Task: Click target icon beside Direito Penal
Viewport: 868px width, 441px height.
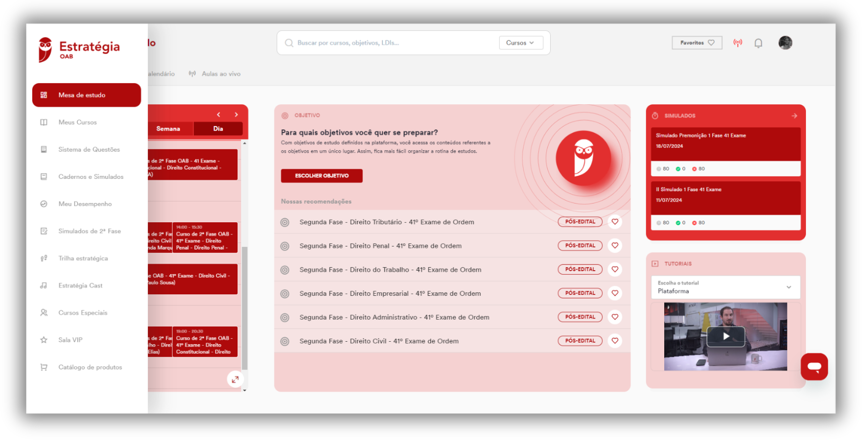Action: pos(285,246)
